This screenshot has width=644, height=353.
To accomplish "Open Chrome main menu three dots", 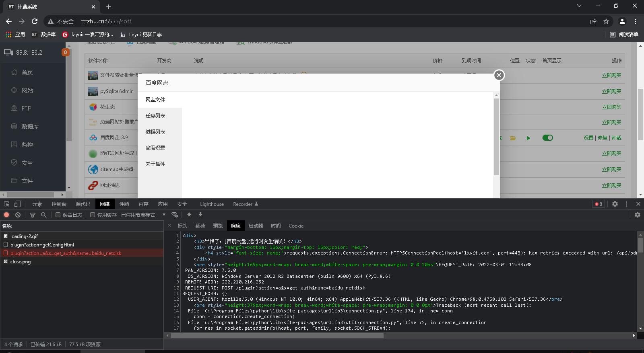I will point(636,21).
